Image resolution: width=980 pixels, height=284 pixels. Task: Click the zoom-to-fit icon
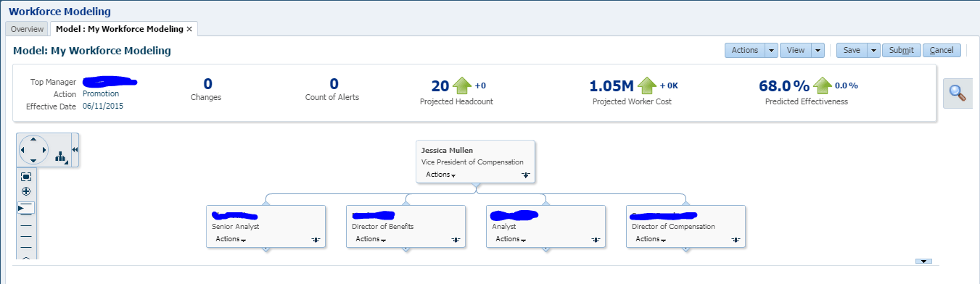26,177
